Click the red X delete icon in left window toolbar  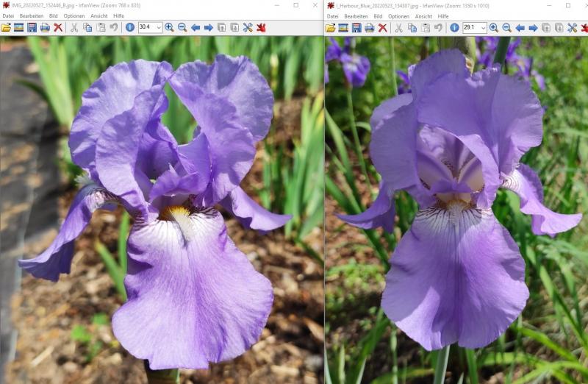(x=58, y=27)
